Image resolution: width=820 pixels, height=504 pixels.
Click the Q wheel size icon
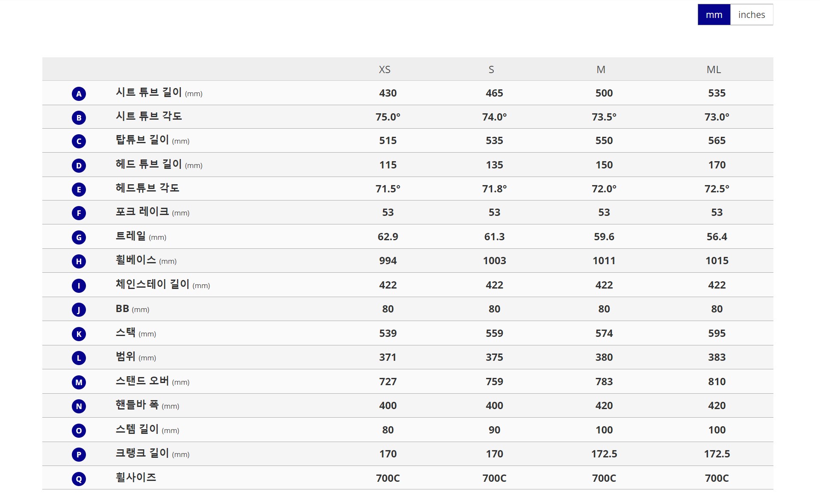point(79,479)
